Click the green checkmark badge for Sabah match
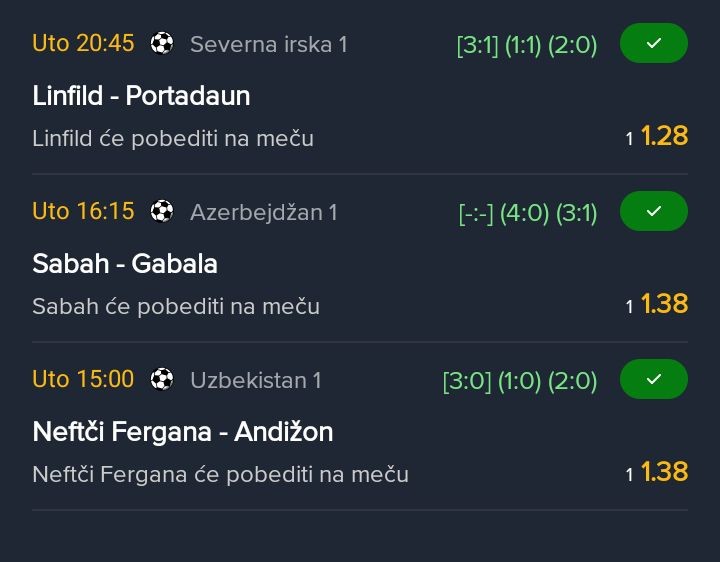Viewport: 720px width, 562px height. click(654, 212)
